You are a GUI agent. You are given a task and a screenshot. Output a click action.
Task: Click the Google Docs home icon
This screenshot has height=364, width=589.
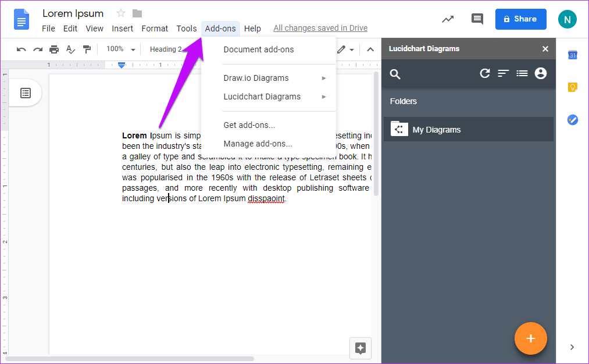point(22,19)
